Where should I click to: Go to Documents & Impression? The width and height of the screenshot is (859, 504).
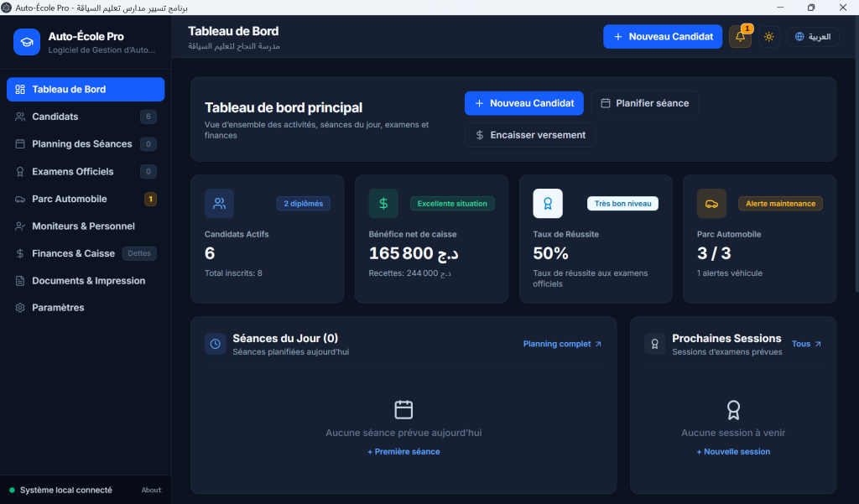(86, 280)
